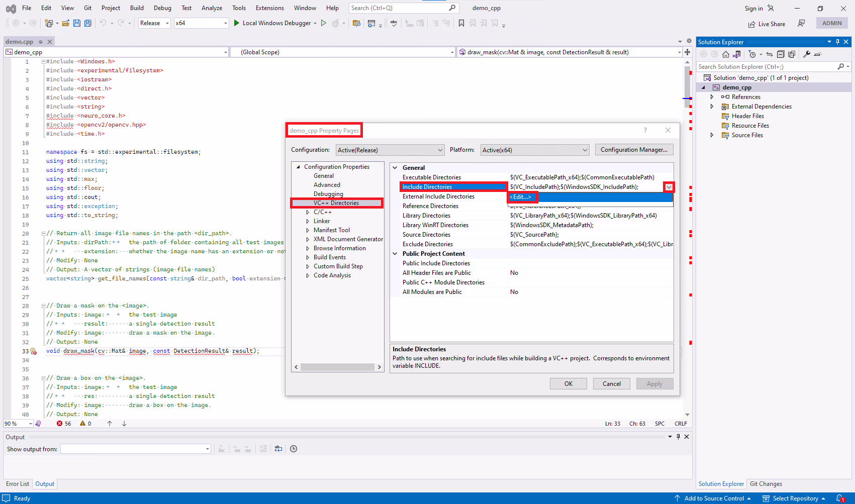Toggle bookmark icon in toolbar
This screenshot has width=855, height=504.
pyautogui.click(x=461, y=23)
